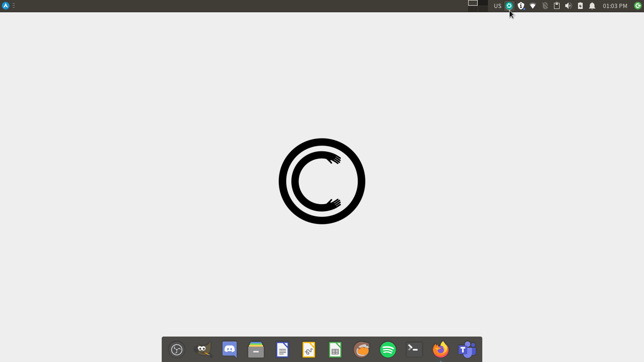Open the ArcoLinux applications menu icon
The height and width of the screenshot is (362, 644).
point(6,6)
